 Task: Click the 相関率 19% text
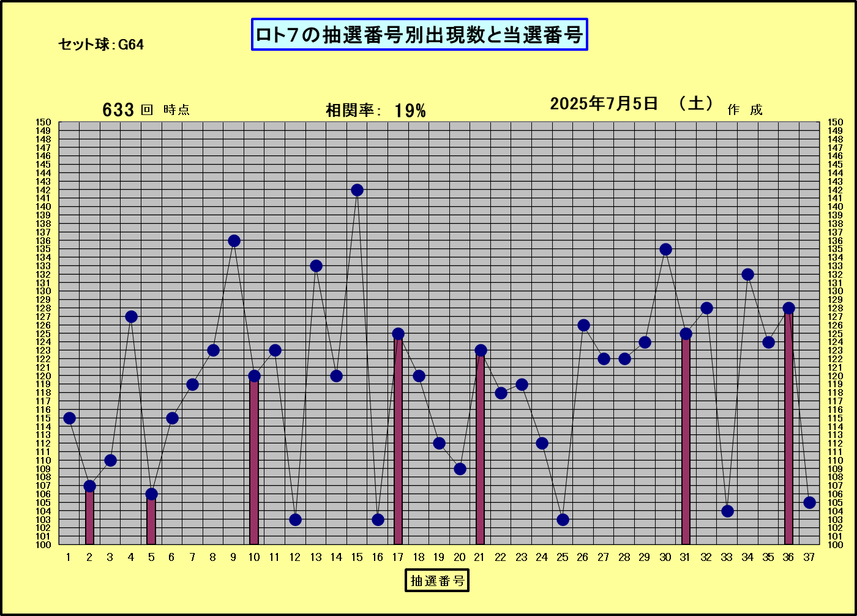click(x=375, y=111)
